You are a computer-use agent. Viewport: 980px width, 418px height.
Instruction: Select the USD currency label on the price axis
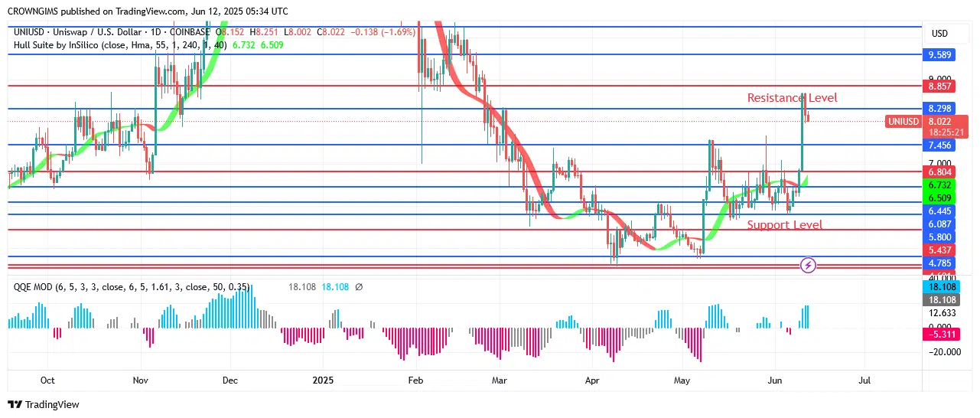pos(939,34)
